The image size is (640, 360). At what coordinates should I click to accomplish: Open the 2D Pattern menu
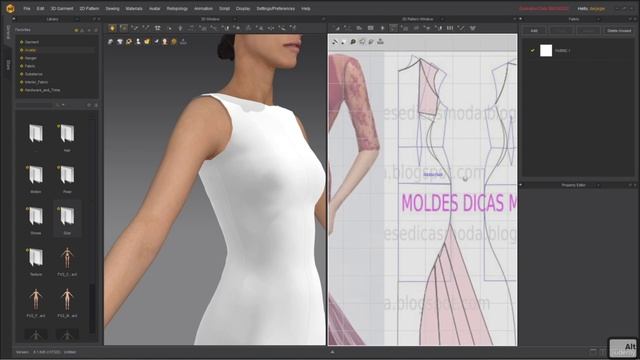89,9
